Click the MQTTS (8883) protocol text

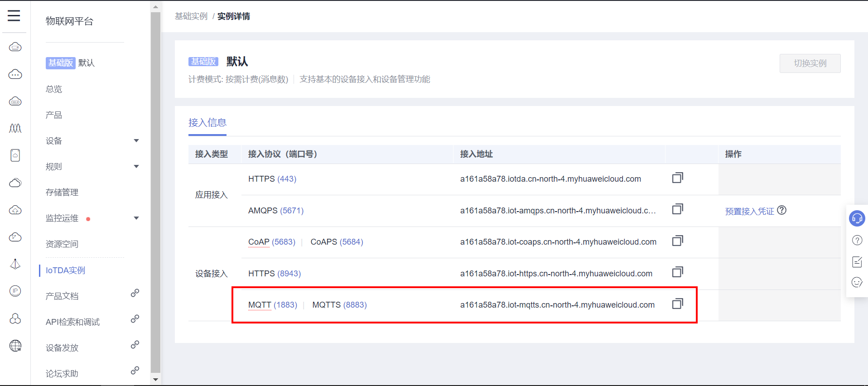(340, 305)
